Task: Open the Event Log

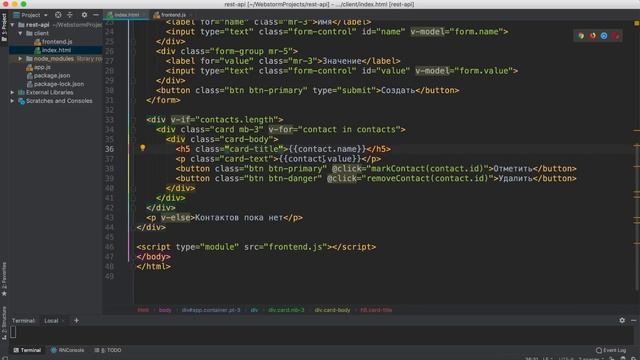Action: 611,350
